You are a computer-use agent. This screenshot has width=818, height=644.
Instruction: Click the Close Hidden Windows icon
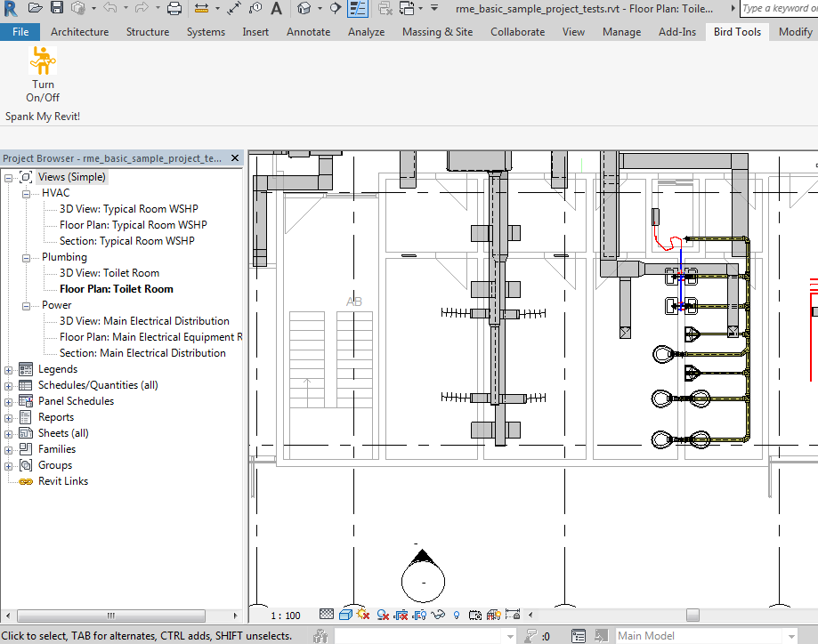385,8
